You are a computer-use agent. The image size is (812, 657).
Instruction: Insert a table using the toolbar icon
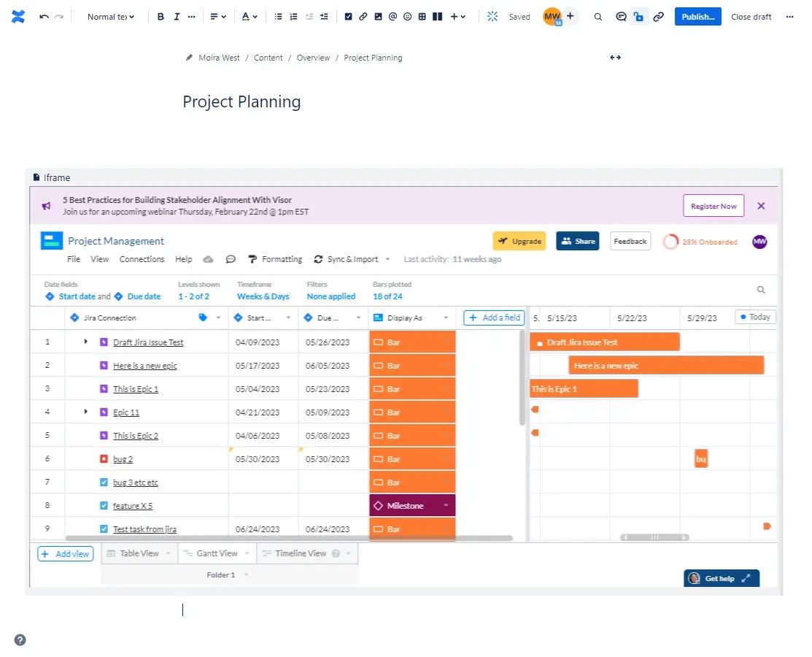[x=422, y=16]
